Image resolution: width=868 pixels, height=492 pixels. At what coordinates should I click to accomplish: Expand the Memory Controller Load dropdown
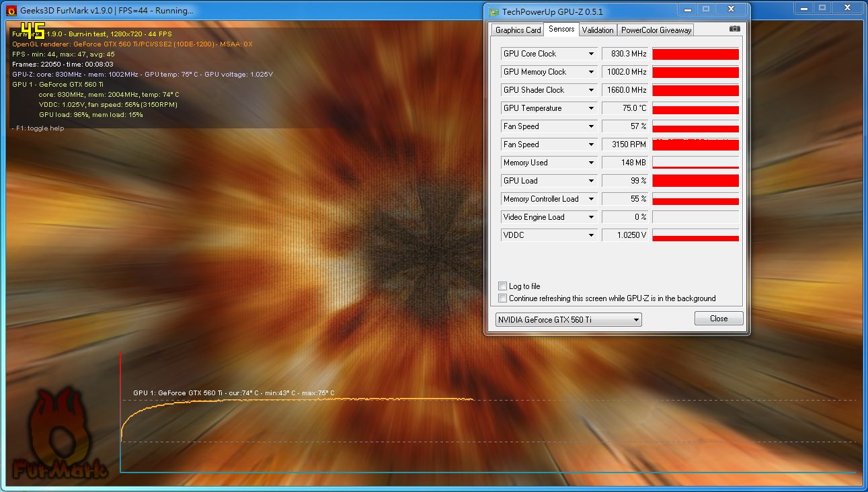591,199
